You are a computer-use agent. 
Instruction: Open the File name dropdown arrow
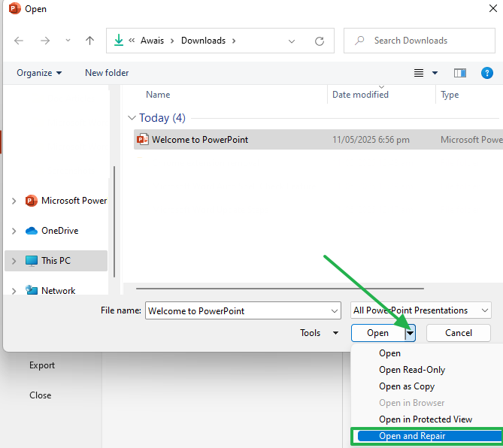335,310
